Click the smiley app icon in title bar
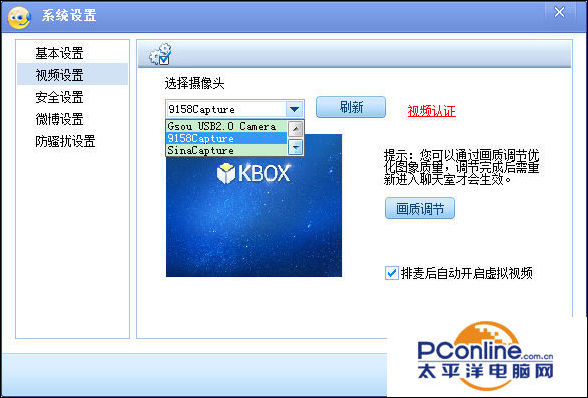The height and width of the screenshot is (398, 588). [x=18, y=17]
